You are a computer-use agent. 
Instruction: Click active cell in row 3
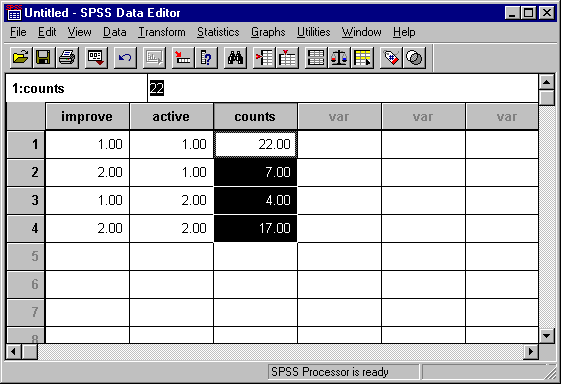point(171,200)
